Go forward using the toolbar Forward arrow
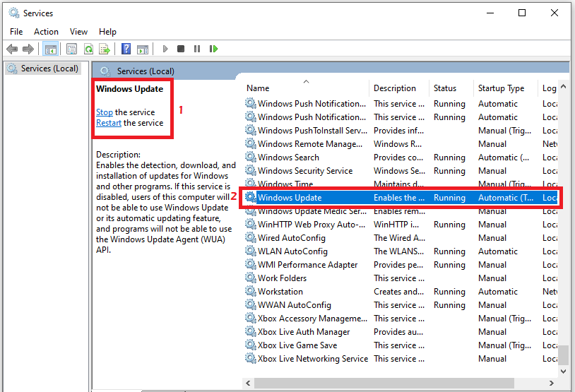This screenshot has width=575, height=392. coord(28,49)
